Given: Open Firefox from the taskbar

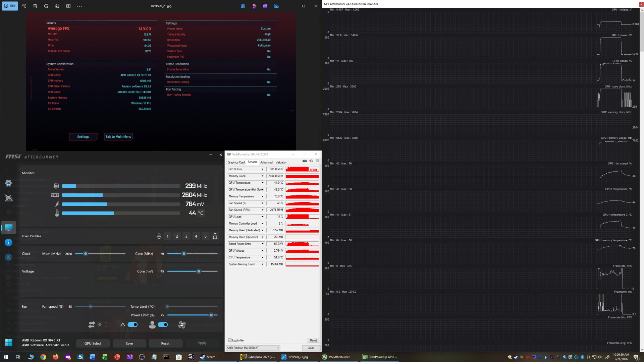Looking at the screenshot, I should coord(56,357).
